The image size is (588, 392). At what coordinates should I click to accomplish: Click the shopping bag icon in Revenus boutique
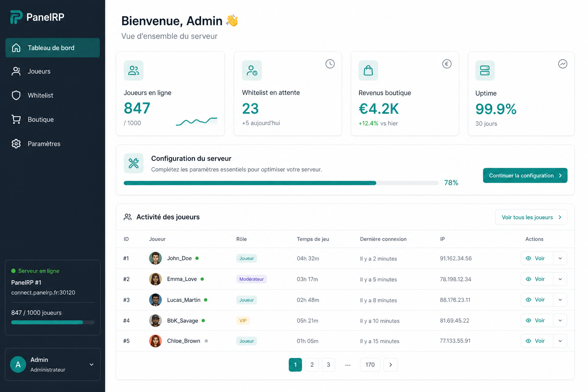(x=368, y=70)
